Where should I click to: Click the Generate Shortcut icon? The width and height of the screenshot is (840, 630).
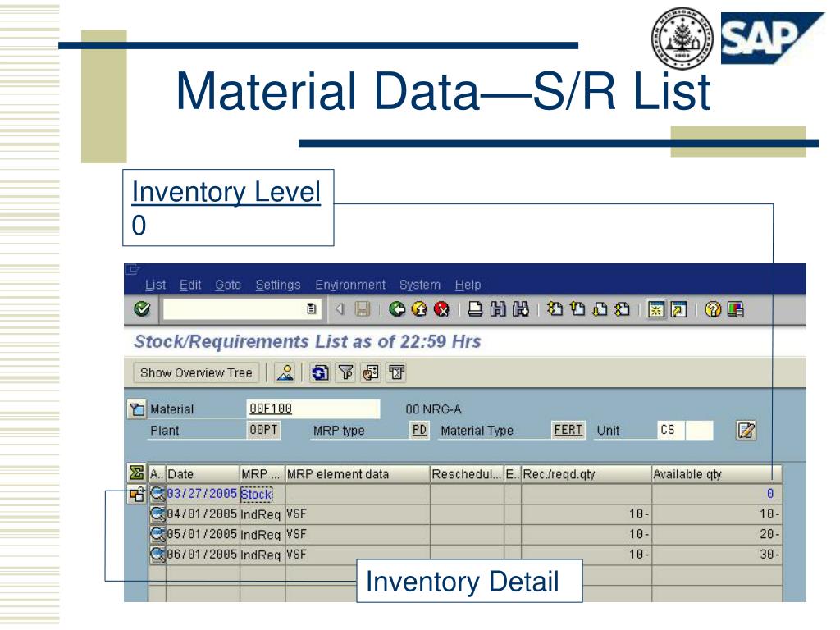click(678, 309)
